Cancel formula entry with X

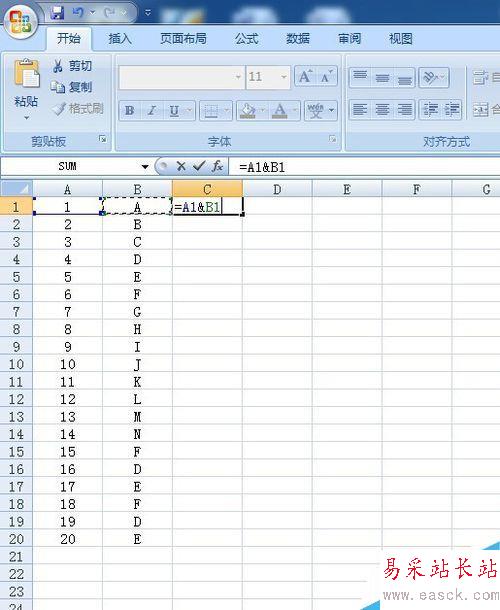(x=181, y=167)
